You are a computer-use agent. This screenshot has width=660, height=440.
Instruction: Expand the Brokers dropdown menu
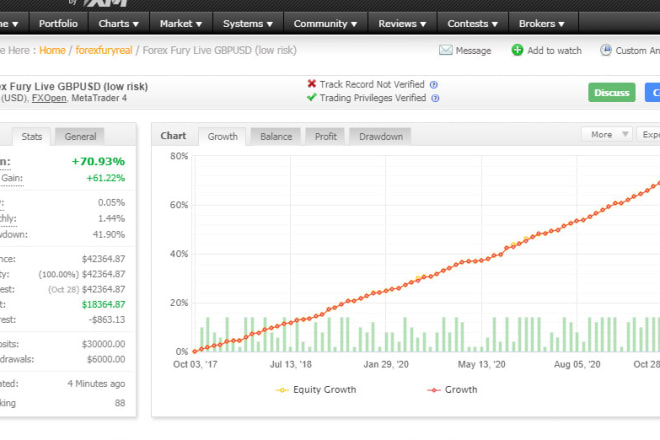[542, 24]
